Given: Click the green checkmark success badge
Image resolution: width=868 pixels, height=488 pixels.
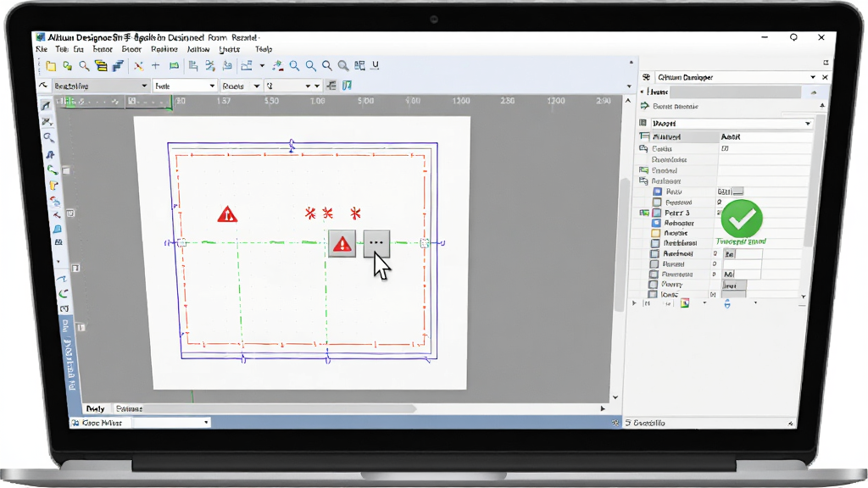Looking at the screenshot, I should click(x=742, y=219).
